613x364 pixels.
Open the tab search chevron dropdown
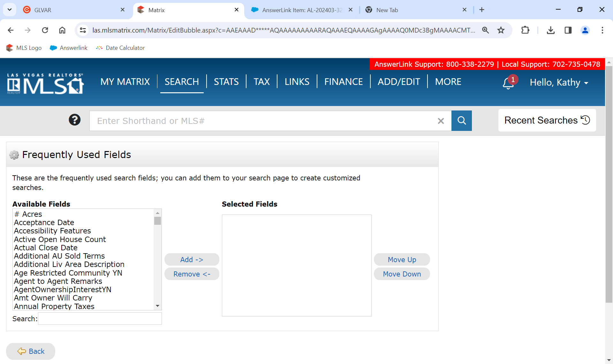point(10,10)
